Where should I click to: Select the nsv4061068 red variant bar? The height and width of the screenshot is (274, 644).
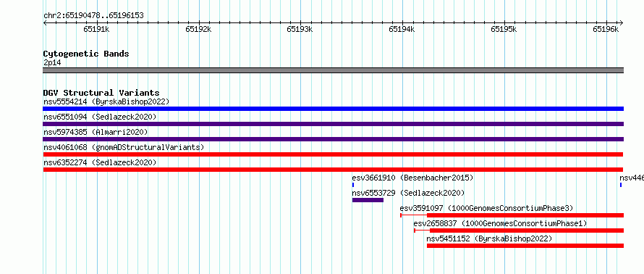333,154
